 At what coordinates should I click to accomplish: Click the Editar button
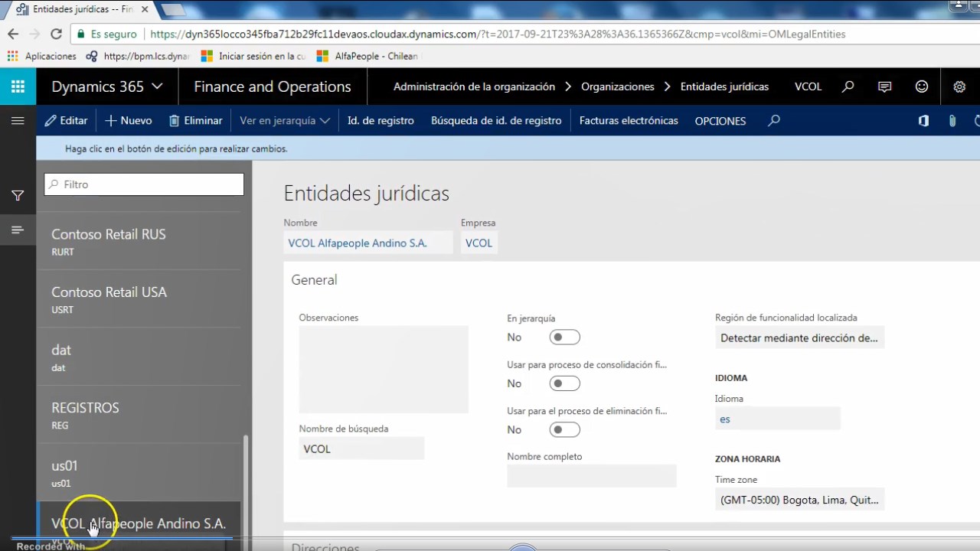[66, 120]
